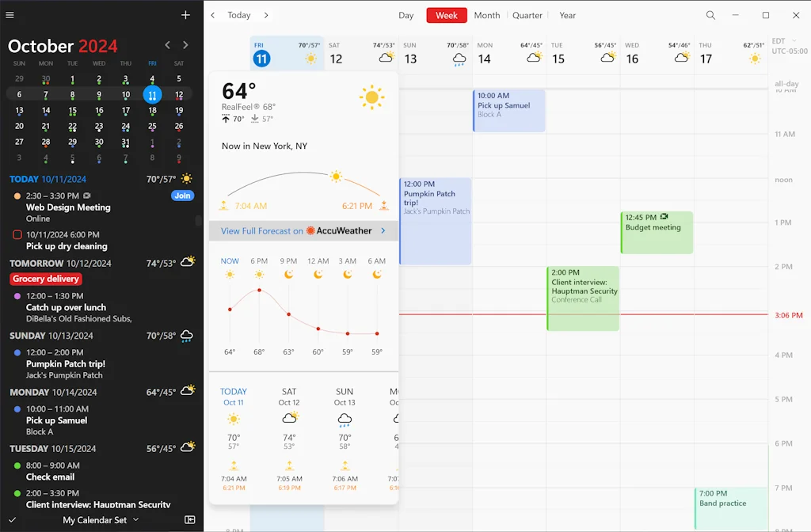Click the Today button in the toolbar
The height and width of the screenshot is (532, 811).
coord(238,15)
